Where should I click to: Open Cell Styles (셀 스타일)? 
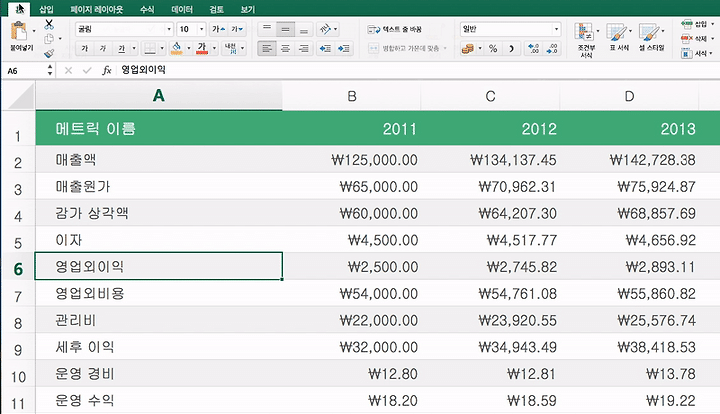pos(652,37)
